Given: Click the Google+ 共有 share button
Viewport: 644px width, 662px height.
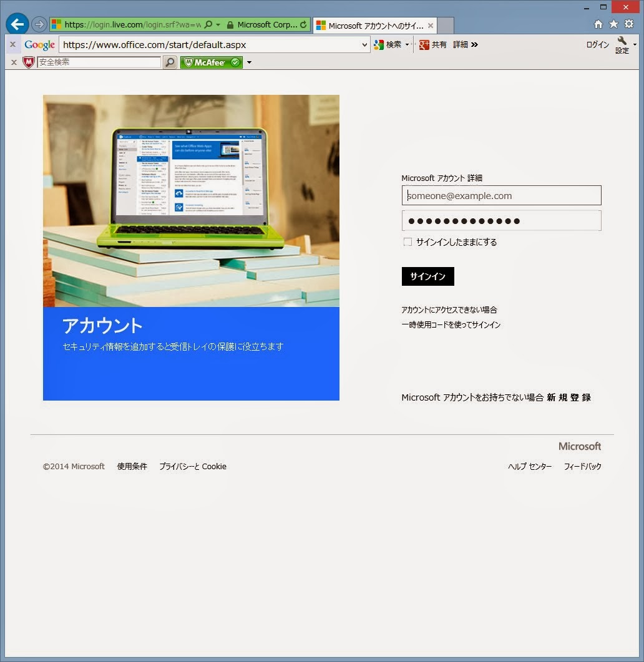Looking at the screenshot, I should point(433,45).
